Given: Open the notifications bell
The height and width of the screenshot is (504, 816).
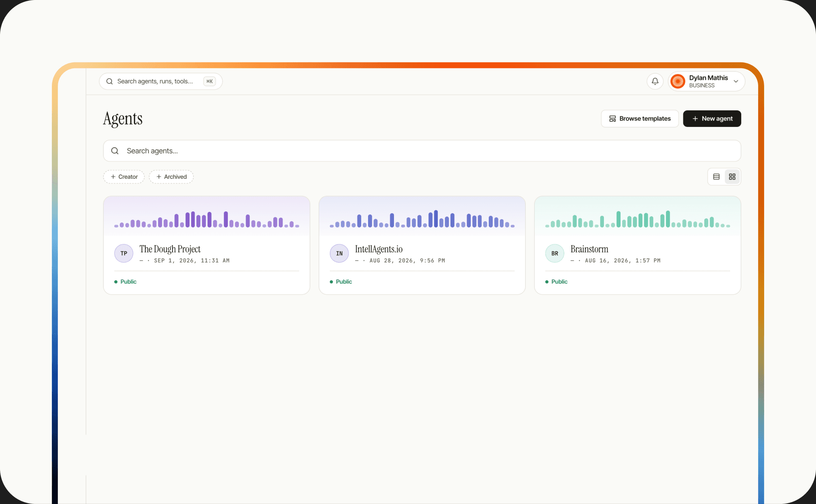Looking at the screenshot, I should click(655, 81).
